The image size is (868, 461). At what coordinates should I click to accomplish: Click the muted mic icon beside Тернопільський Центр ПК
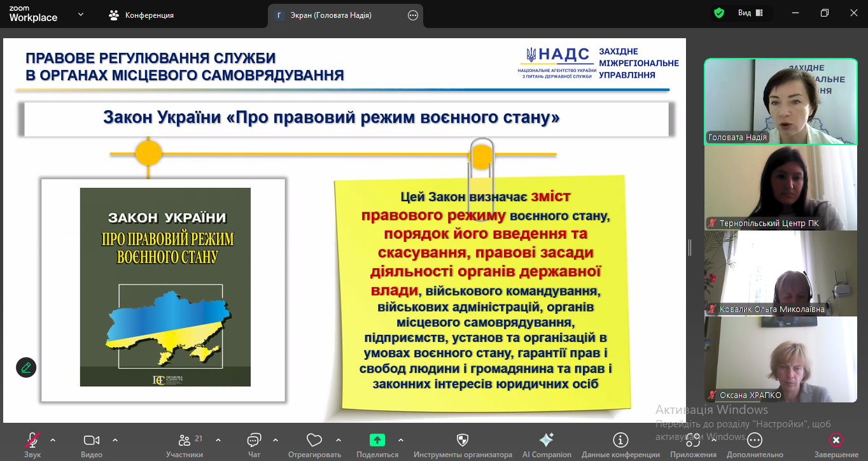pyautogui.click(x=713, y=223)
